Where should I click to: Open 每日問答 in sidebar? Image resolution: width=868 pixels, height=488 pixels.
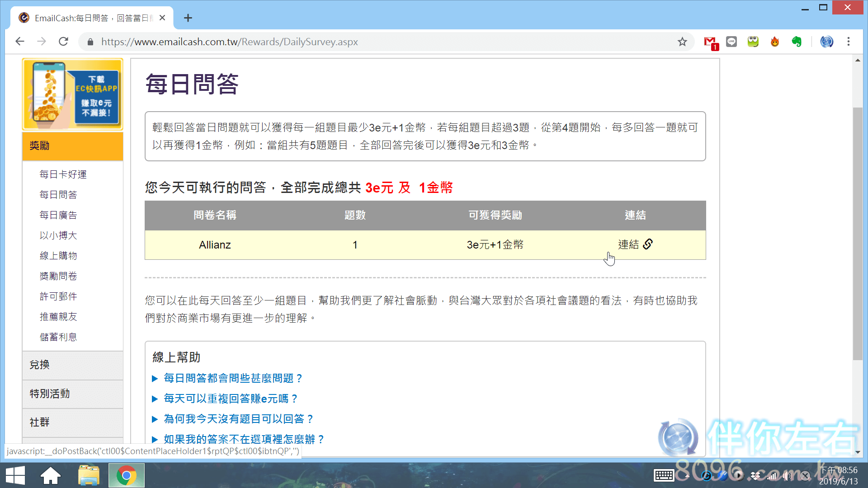(x=58, y=195)
